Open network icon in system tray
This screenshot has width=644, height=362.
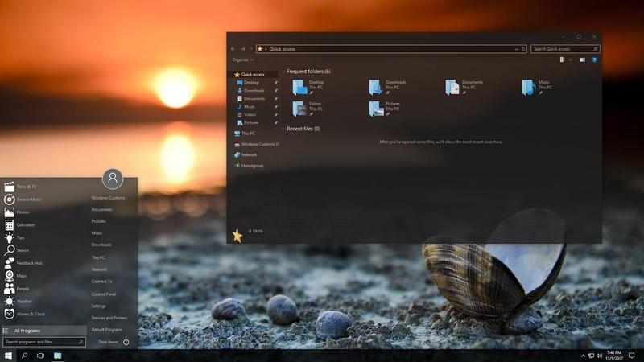click(x=591, y=356)
